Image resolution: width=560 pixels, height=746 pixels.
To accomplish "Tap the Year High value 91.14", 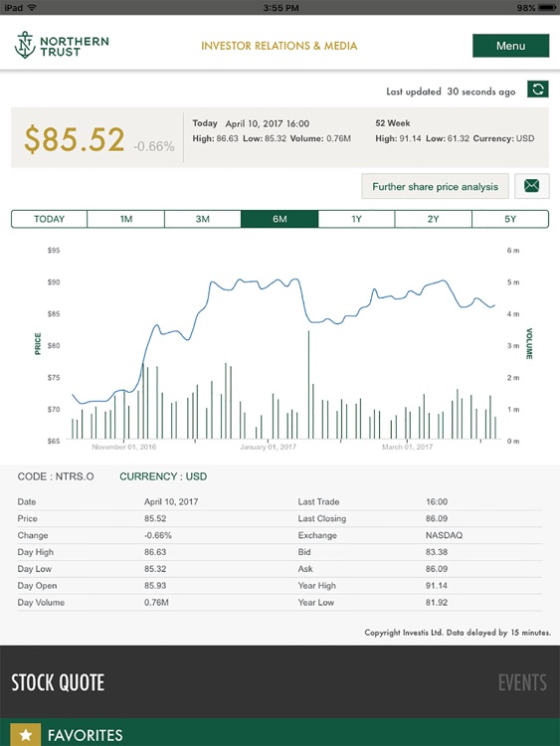I will 437,585.
